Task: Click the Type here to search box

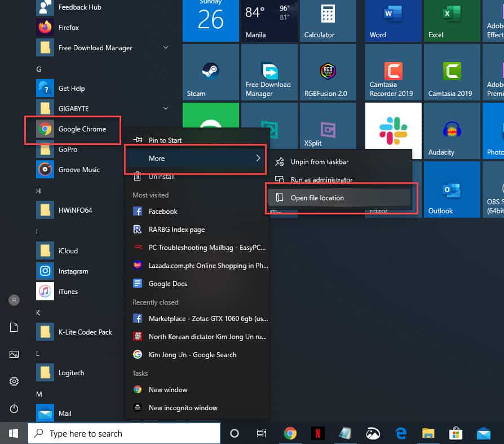Action: 124,433
